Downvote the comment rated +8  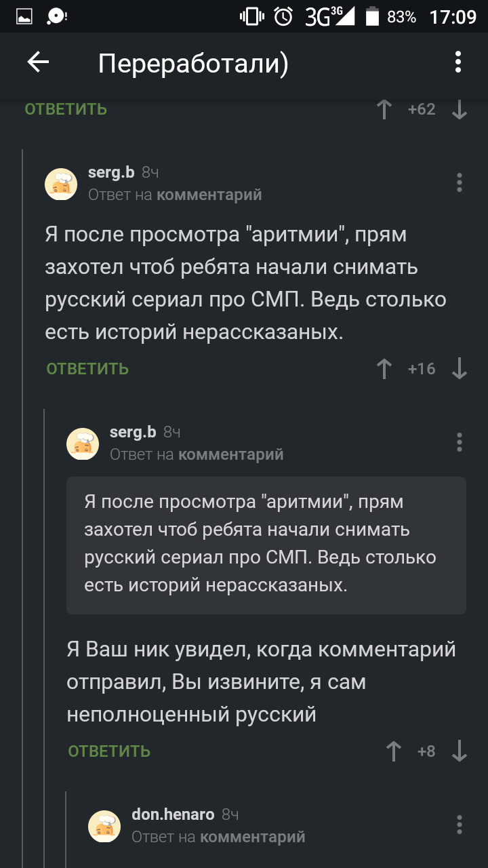pos(460,751)
